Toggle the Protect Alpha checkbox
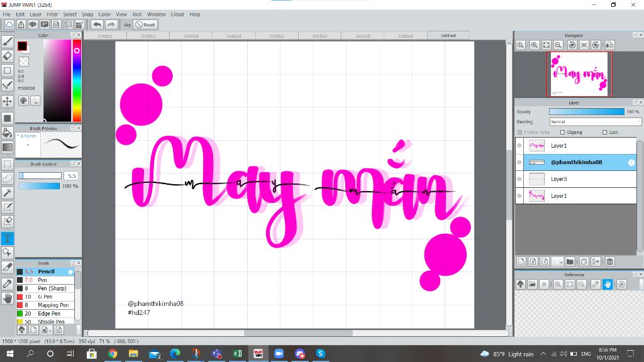 point(520,132)
